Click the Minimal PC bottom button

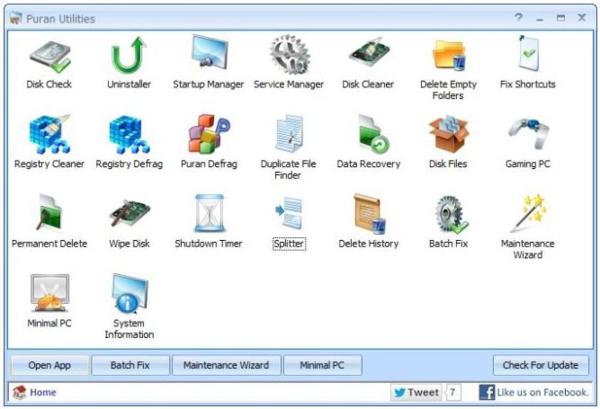(x=322, y=365)
